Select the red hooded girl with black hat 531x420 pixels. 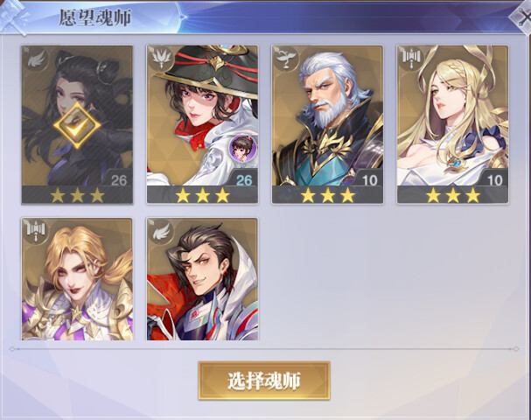pyautogui.click(x=202, y=124)
